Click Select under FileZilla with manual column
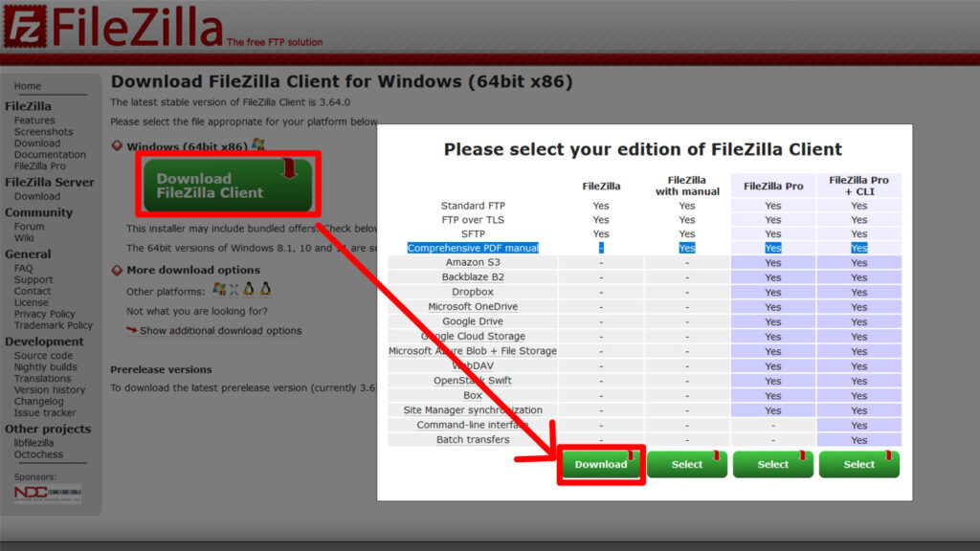The height and width of the screenshot is (551, 980). (x=687, y=464)
